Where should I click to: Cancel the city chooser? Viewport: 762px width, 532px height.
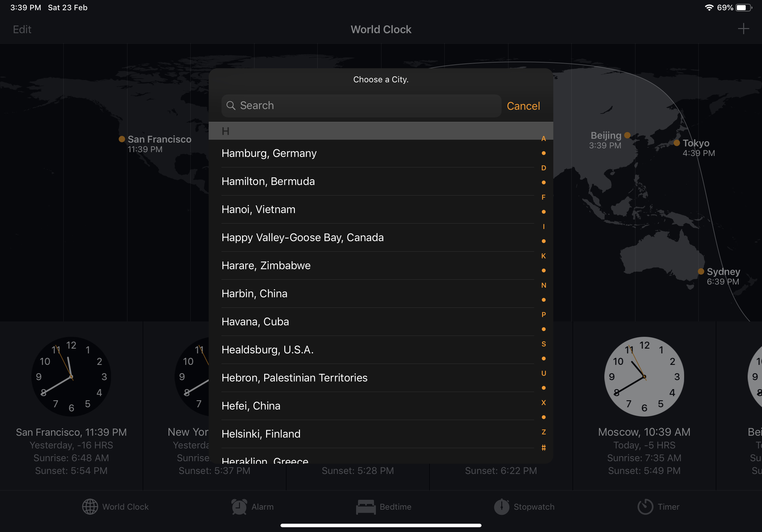[523, 106]
